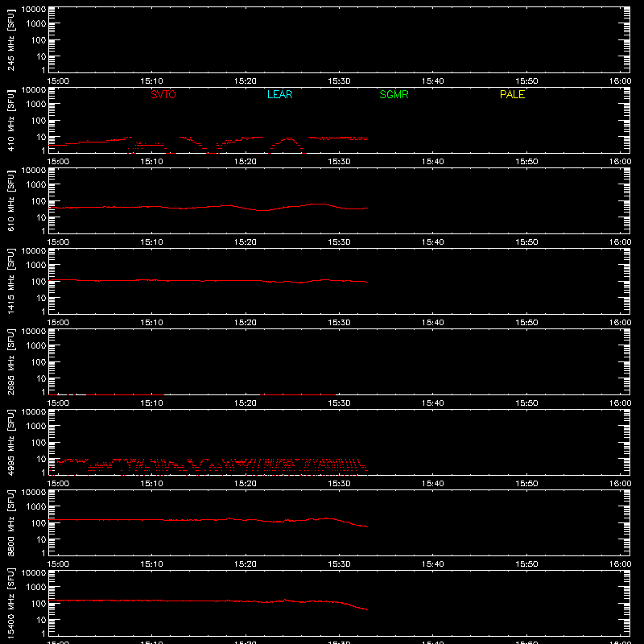The width and height of the screenshot is (644, 644).
Task: Select the yellow PALE station label
Action: point(512,94)
